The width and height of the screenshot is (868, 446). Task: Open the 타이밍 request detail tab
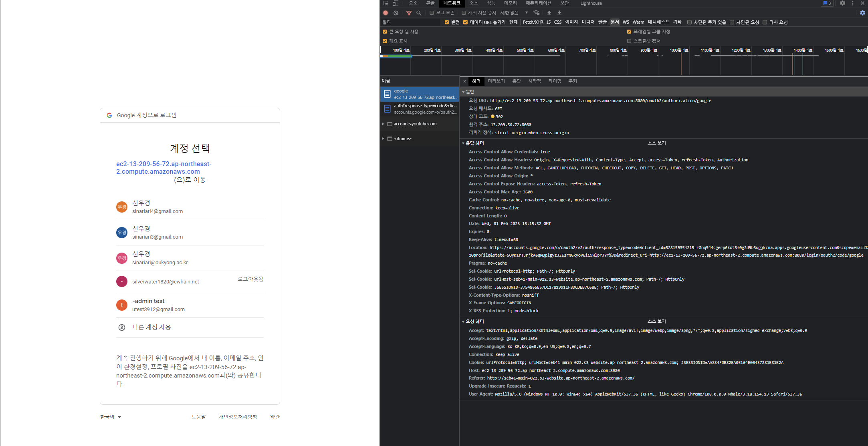click(x=555, y=81)
